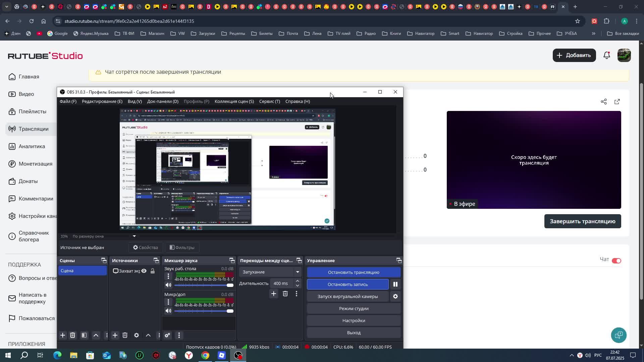Adjust Микр/доп volume slider
644x362 pixels.
pos(204,311)
